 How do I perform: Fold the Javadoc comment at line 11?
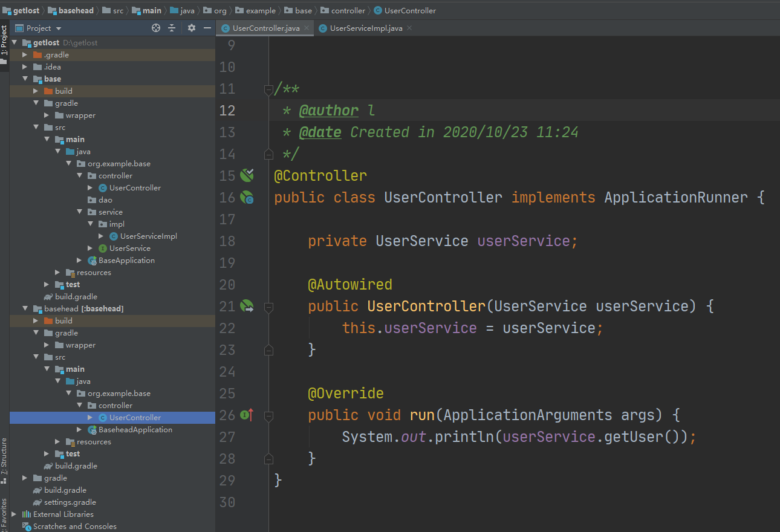(268, 89)
